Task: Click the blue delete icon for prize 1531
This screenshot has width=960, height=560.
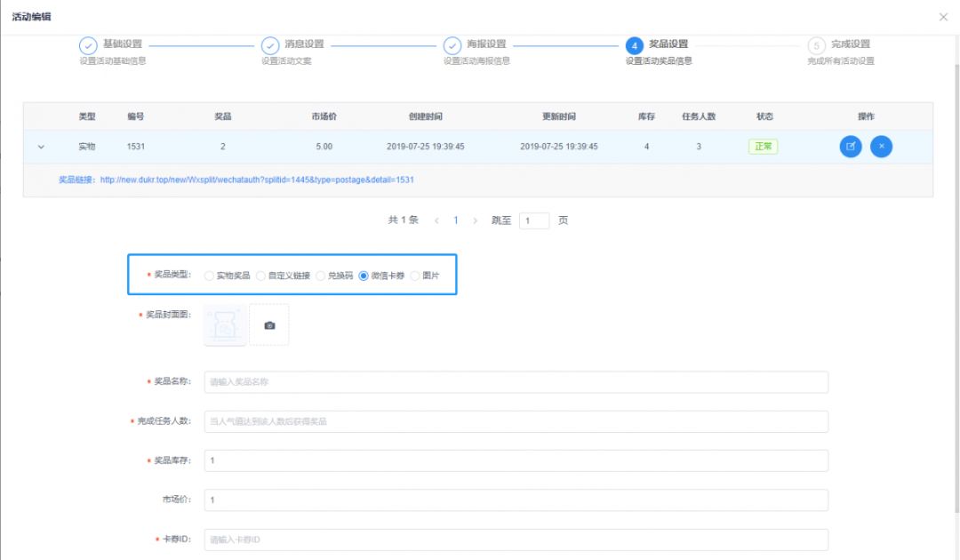Action: point(881,147)
